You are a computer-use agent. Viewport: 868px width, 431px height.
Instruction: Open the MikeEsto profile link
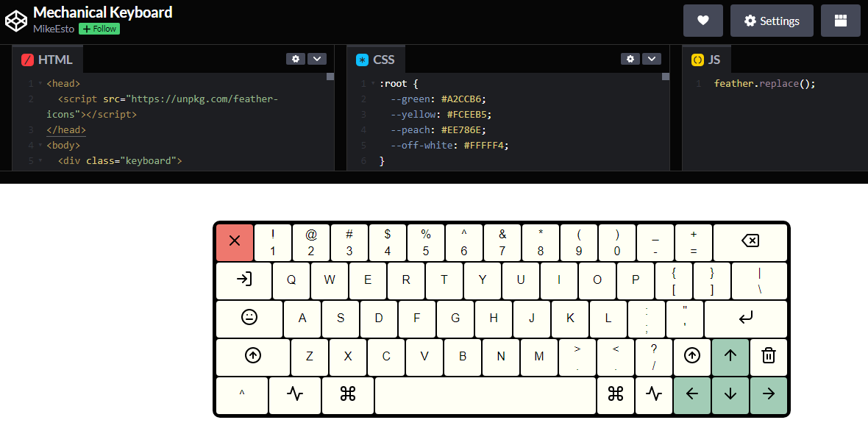54,29
